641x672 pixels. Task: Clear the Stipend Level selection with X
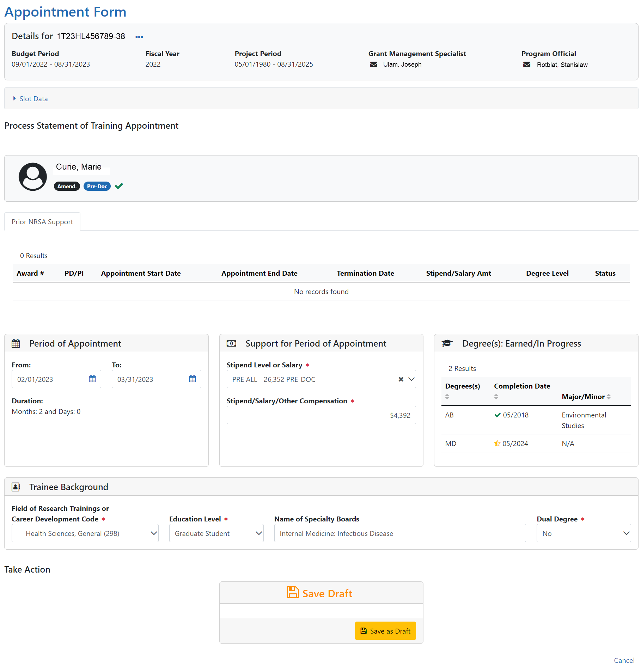(x=401, y=379)
